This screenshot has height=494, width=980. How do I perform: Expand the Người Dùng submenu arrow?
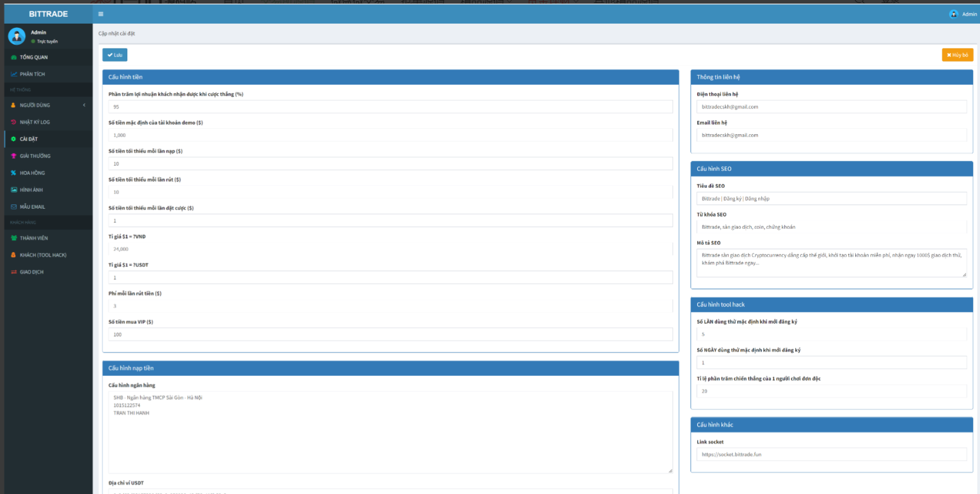(x=84, y=105)
